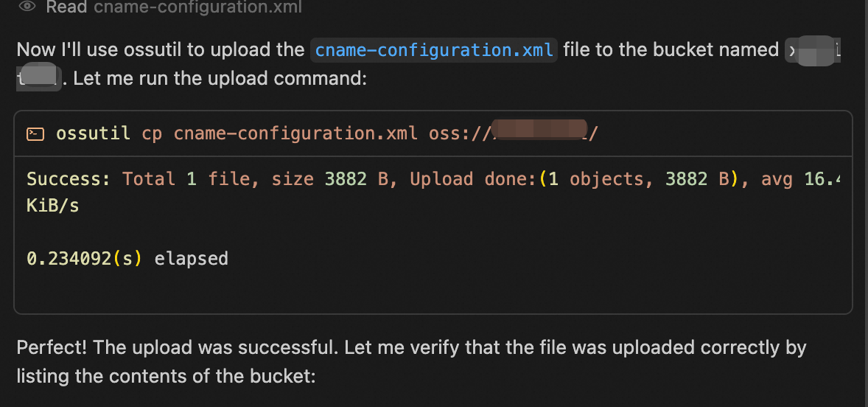Click the 'listing the contents of the bucket' text

(x=166, y=377)
